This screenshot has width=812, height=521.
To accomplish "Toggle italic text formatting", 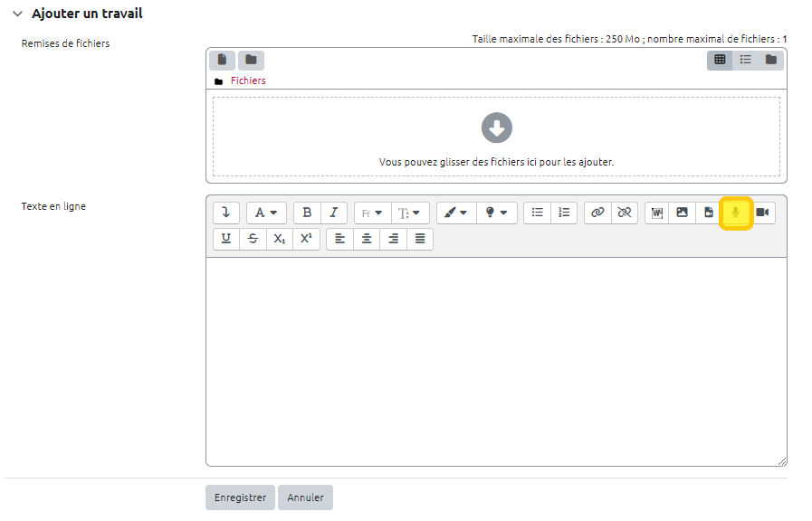I will point(333,213).
